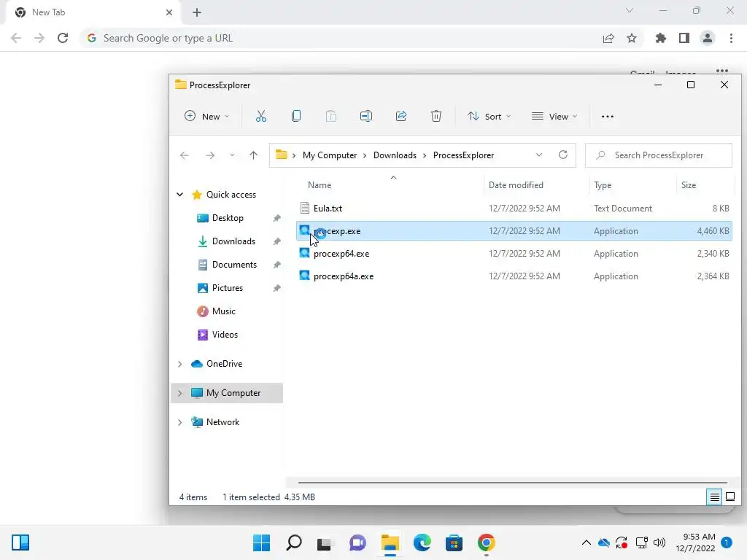Open Windows Start menu
The image size is (747, 560).
tap(262, 542)
